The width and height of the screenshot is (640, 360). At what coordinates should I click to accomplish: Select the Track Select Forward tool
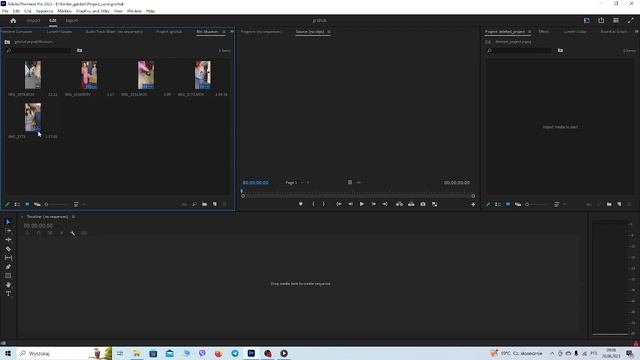(x=8, y=231)
